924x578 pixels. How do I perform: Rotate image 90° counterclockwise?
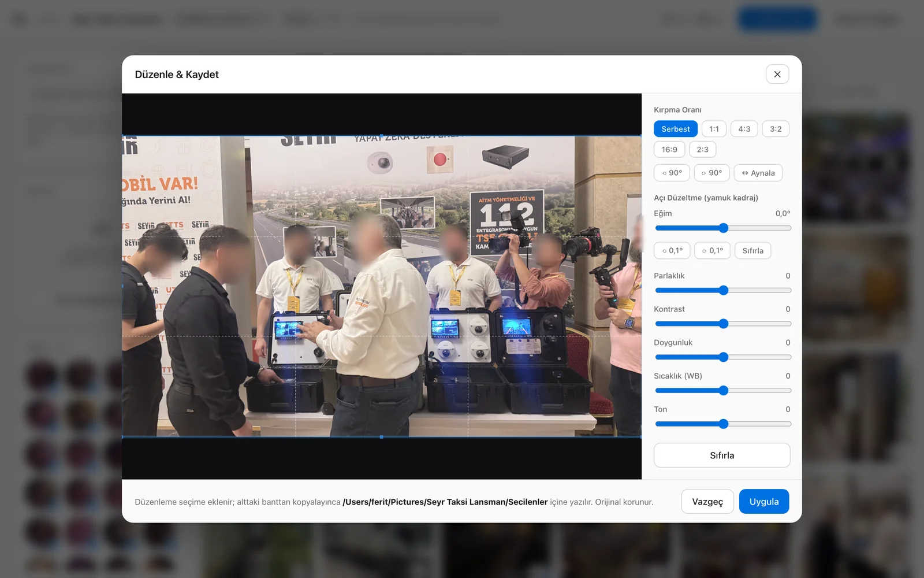coord(672,173)
